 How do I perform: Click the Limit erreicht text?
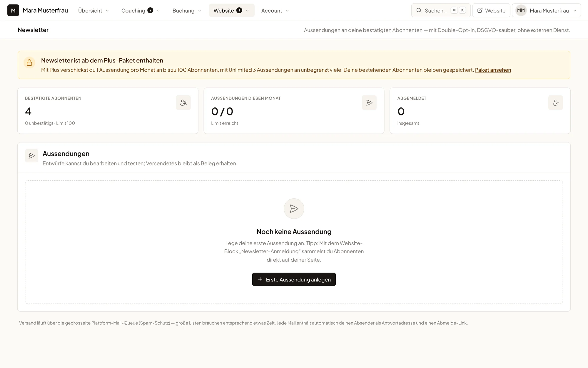click(225, 123)
